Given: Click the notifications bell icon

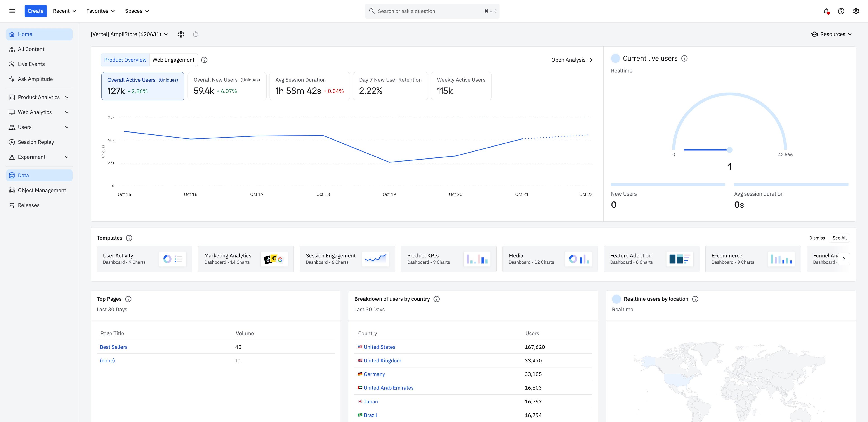Looking at the screenshot, I should click(826, 11).
